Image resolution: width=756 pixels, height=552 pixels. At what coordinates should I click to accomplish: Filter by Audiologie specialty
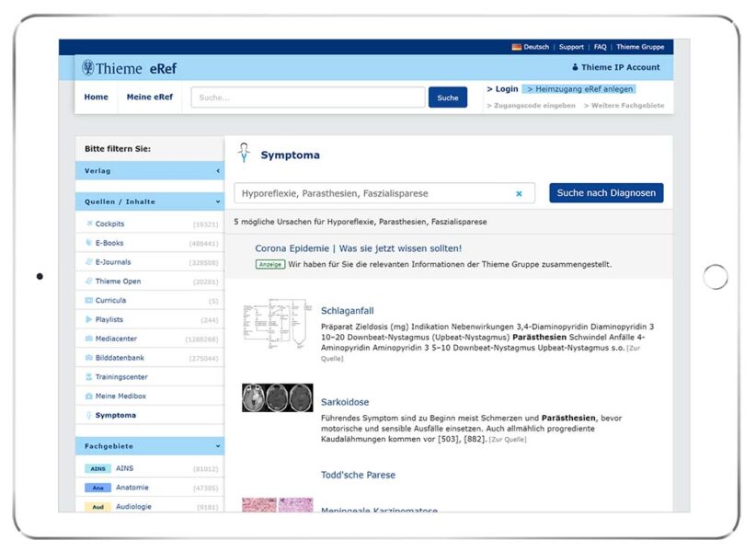point(150,506)
